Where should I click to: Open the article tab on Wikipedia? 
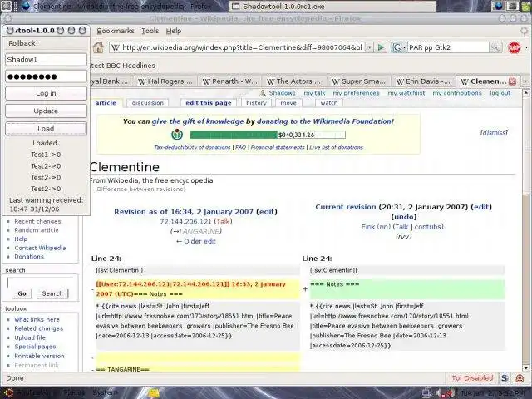pyautogui.click(x=106, y=103)
